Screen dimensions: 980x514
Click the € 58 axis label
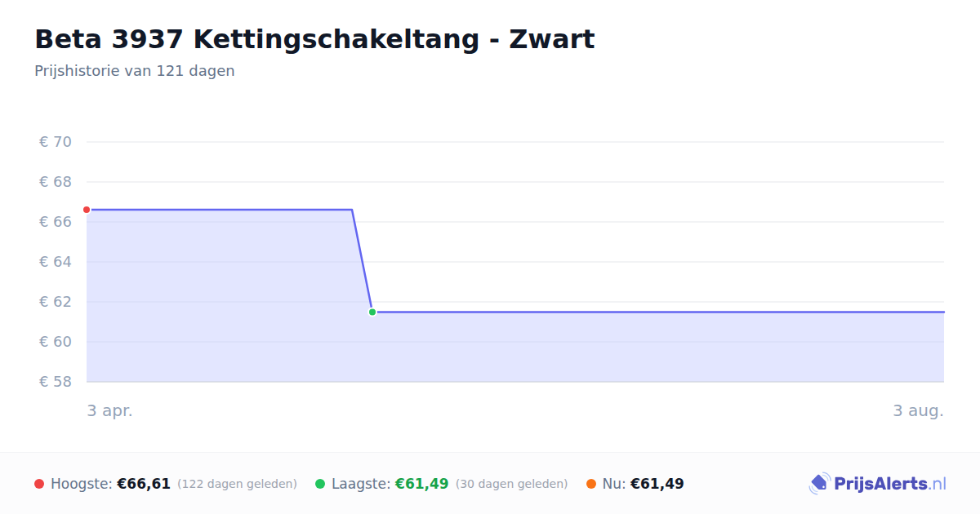[56, 382]
